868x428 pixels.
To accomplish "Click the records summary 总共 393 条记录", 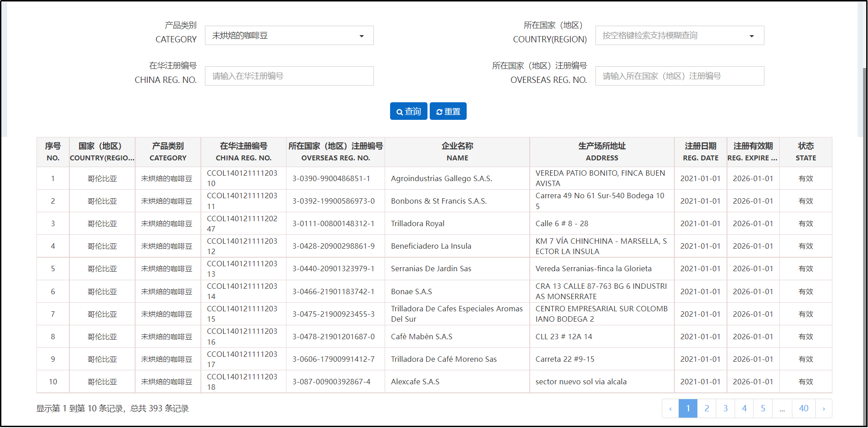I will coord(159,409).
